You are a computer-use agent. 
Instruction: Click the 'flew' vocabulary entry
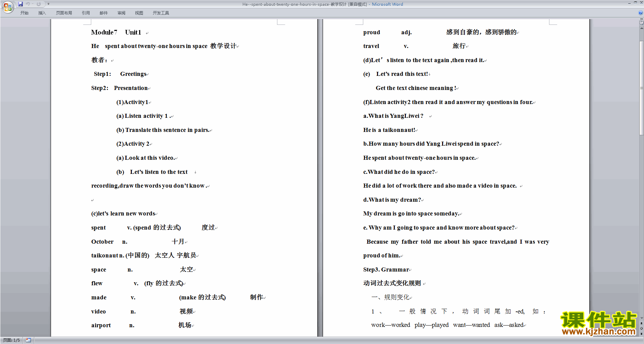[x=97, y=283]
